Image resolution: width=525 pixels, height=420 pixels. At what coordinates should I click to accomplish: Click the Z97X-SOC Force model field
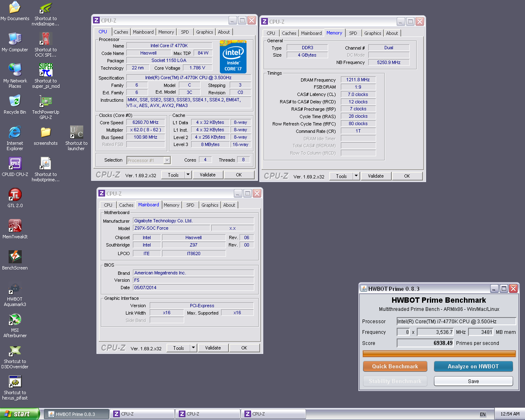click(171, 228)
